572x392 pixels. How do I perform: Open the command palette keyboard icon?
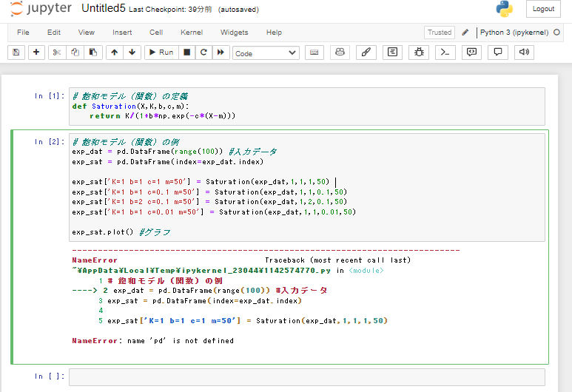tap(314, 53)
